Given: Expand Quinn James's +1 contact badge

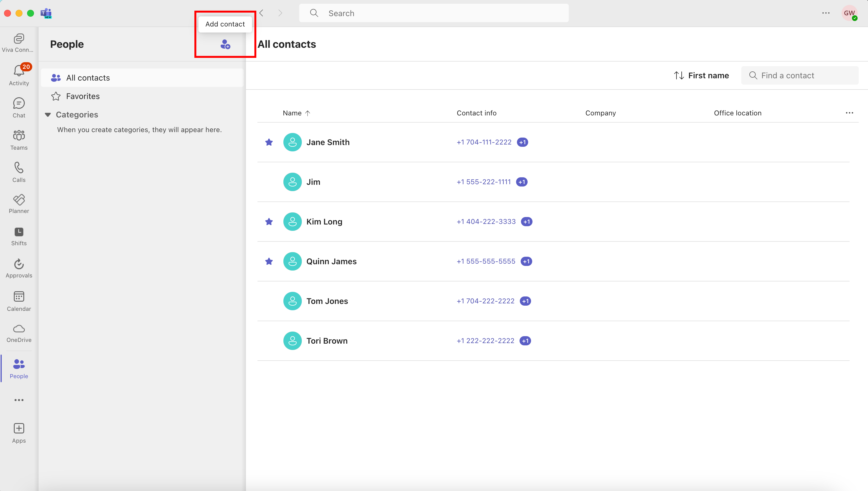Looking at the screenshot, I should pyautogui.click(x=526, y=261).
